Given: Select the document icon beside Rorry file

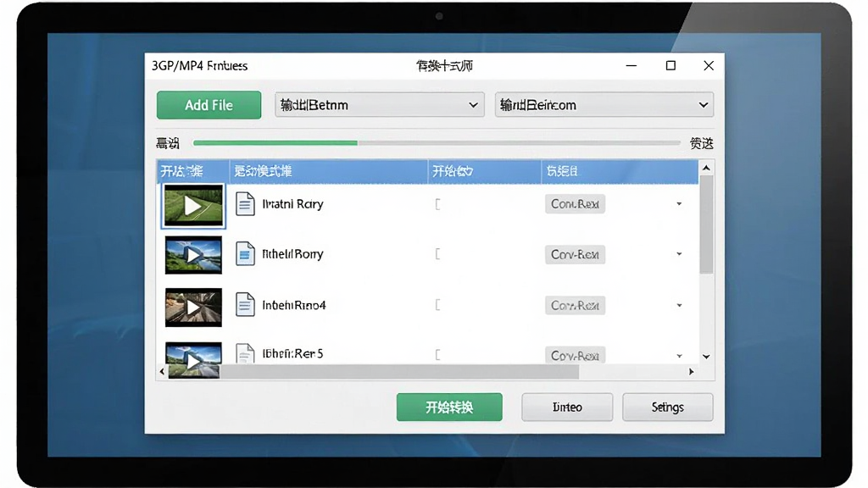Looking at the screenshot, I should coord(245,254).
